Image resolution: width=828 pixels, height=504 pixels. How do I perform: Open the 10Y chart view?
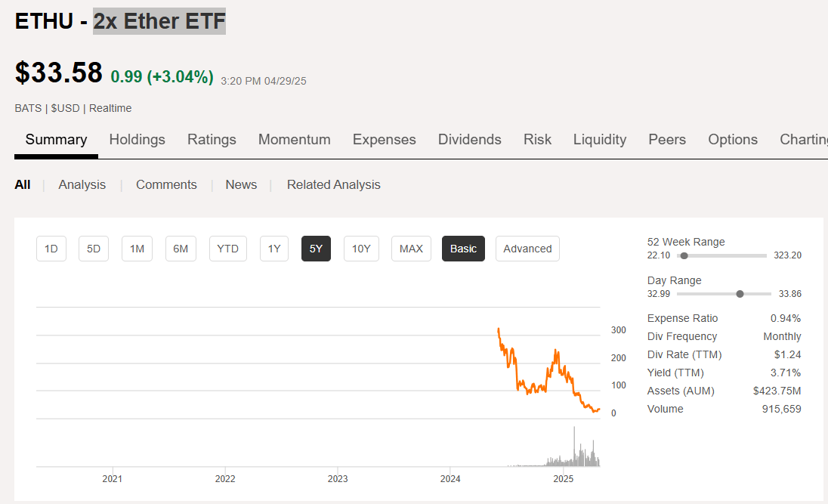pyautogui.click(x=361, y=249)
